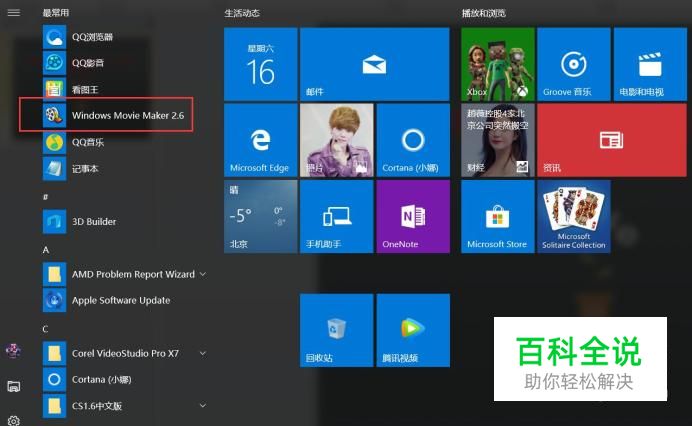Open the hamburger menu at top left

click(x=14, y=12)
